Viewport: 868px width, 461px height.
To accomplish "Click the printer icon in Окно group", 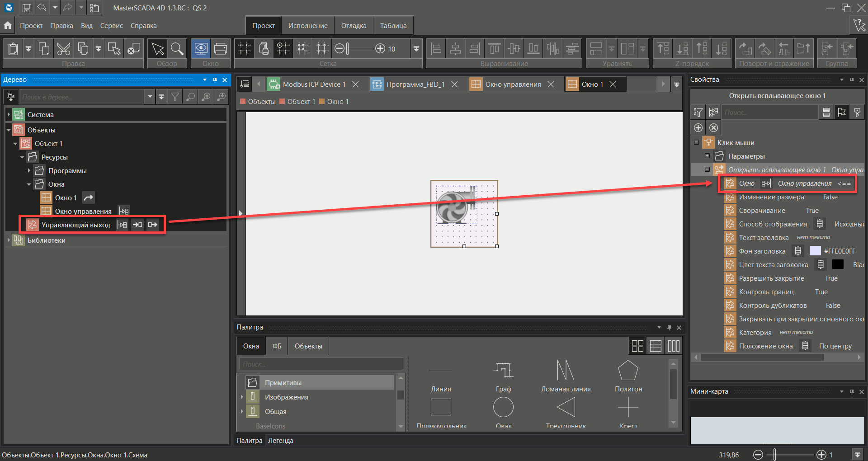I will (221, 48).
